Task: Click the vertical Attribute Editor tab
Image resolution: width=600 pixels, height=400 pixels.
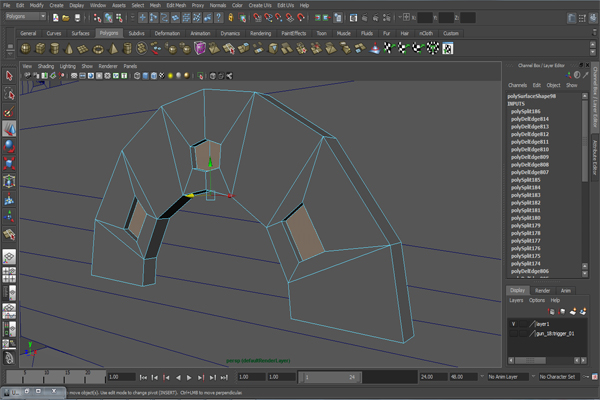Action: pyautogui.click(x=595, y=157)
